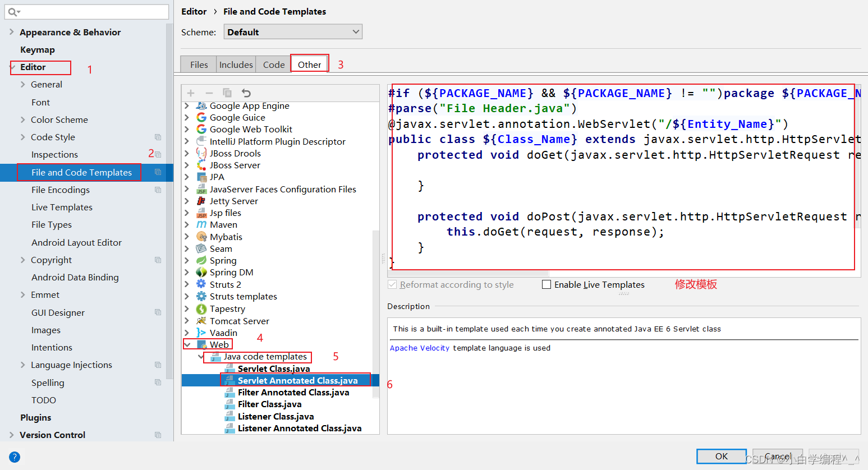Viewport: 868px width, 470px height.
Task: Click the Maven icon
Action: tap(201, 224)
